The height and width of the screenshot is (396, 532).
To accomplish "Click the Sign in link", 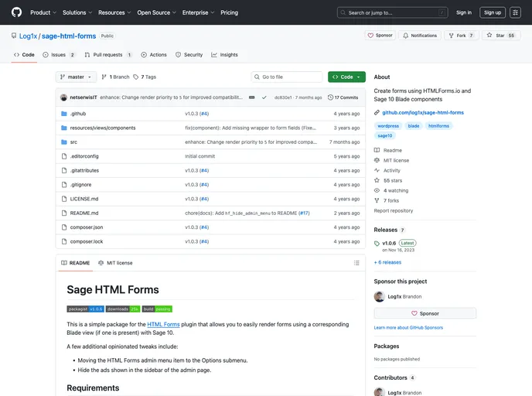I will (464, 12).
